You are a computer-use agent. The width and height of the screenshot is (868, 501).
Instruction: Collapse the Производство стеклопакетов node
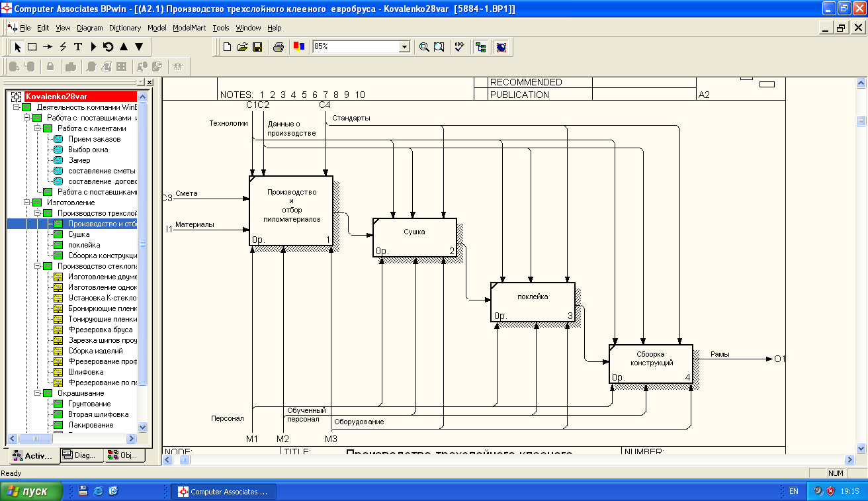click(38, 266)
